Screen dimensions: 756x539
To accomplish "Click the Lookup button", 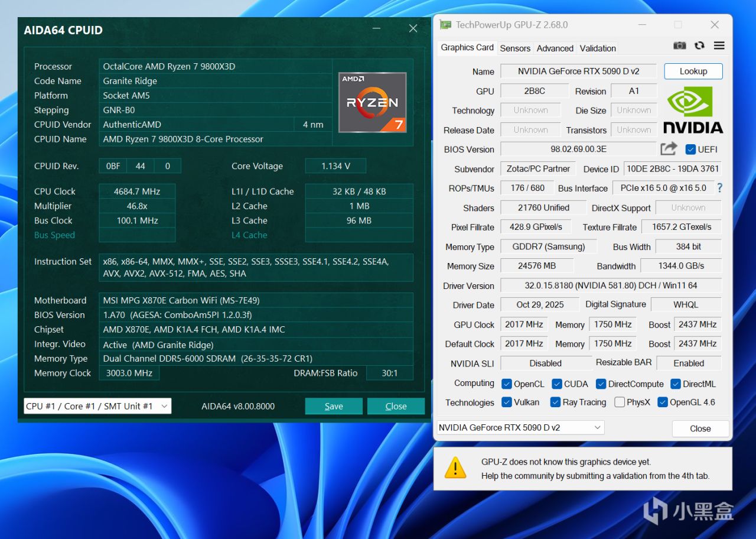I will (x=693, y=71).
